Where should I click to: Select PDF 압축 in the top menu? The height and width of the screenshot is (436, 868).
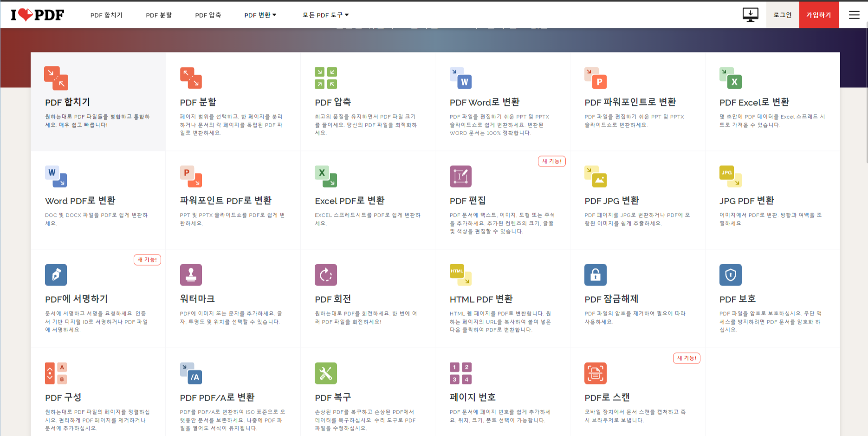tap(208, 14)
